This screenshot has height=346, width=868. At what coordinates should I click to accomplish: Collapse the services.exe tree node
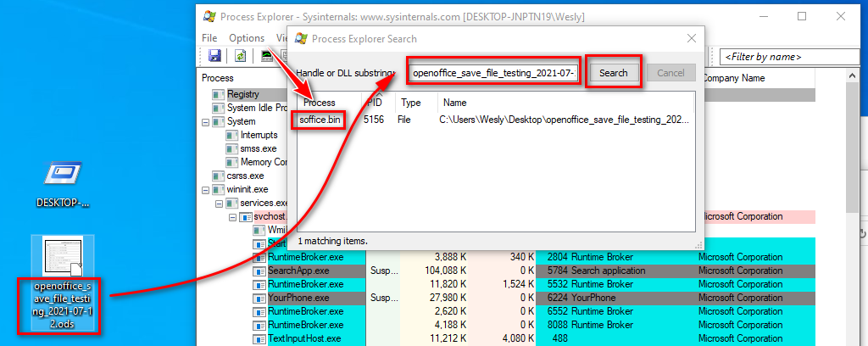point(219,204)
